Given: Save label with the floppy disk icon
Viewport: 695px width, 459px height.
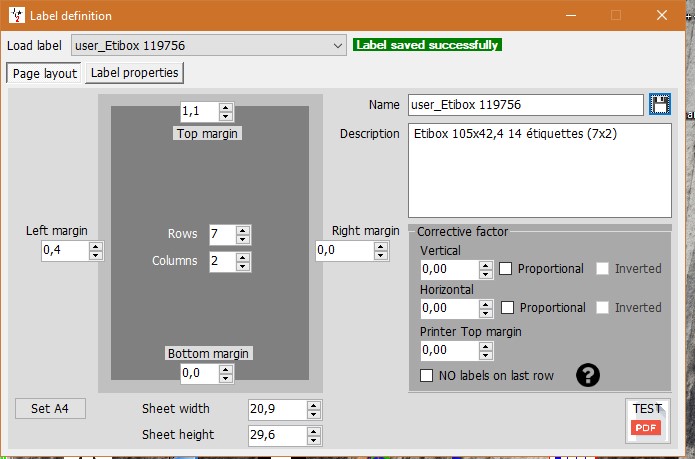Looking at the screenshot, I should coord(660,105).
